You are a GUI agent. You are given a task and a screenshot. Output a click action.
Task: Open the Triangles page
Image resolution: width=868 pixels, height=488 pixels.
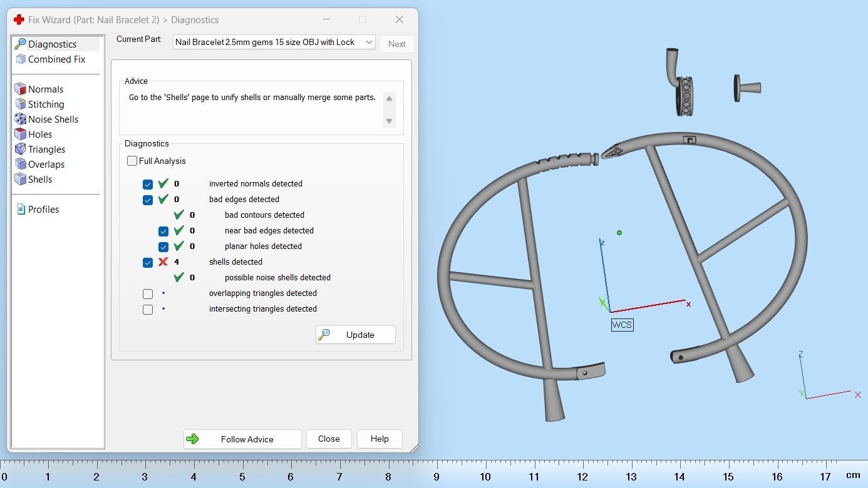pyautogui.click(x=46, y=149)
